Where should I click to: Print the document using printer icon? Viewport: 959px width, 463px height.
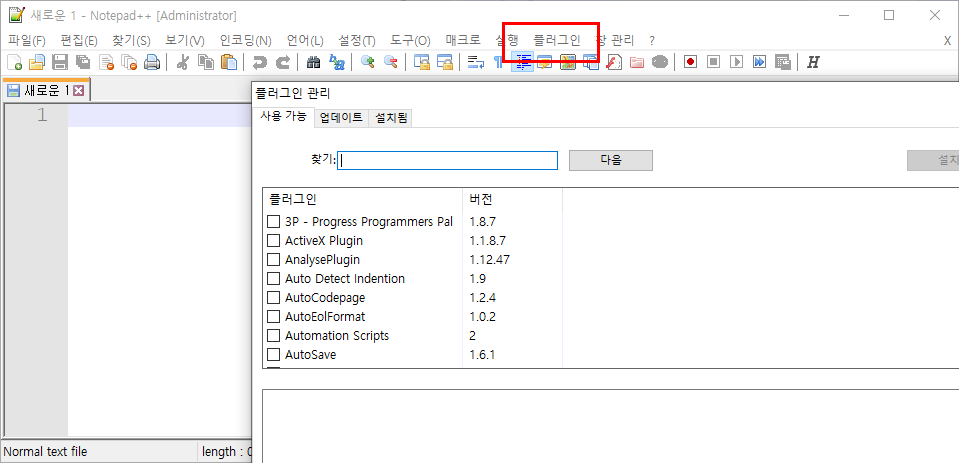coord(152,62)
